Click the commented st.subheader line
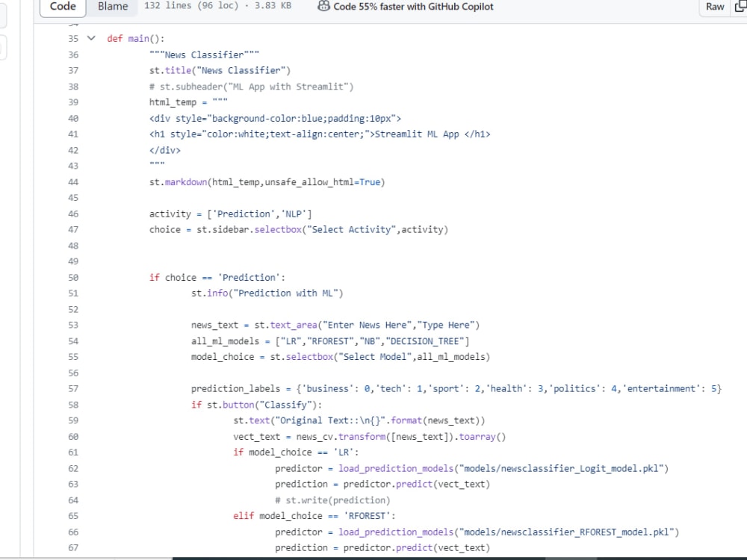 pyautogui.click(x=251, y=87)
